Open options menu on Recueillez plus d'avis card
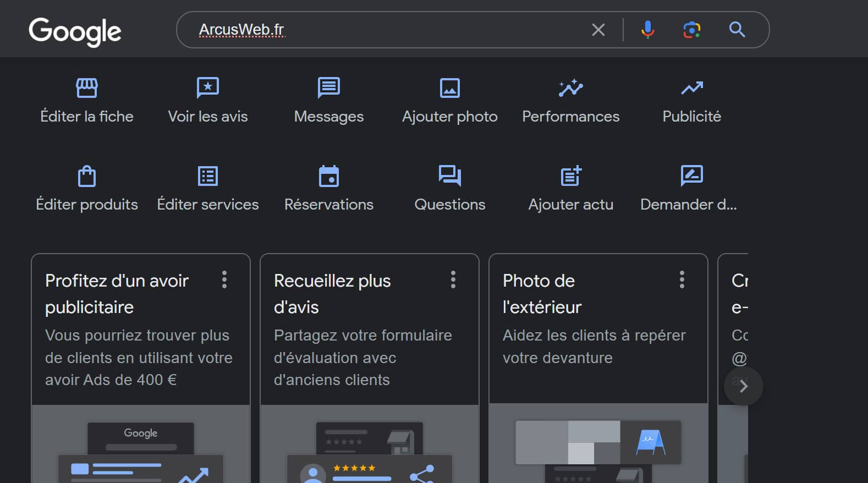This screenshot has height=483, width=868. pos(453,279)
